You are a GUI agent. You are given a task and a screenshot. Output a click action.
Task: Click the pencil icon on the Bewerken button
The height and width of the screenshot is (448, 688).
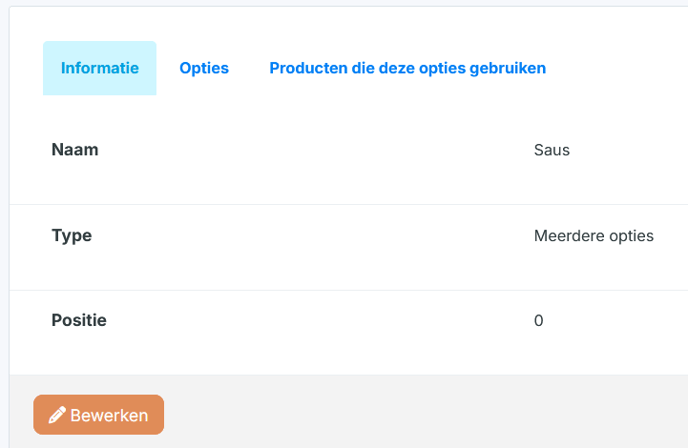57,415
